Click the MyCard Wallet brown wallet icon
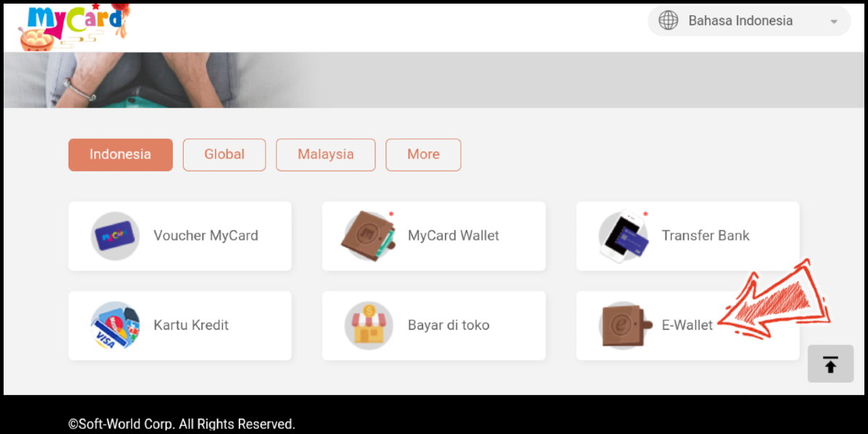The width and height of the screenshot is (868, 434). [x=368, y=236]
